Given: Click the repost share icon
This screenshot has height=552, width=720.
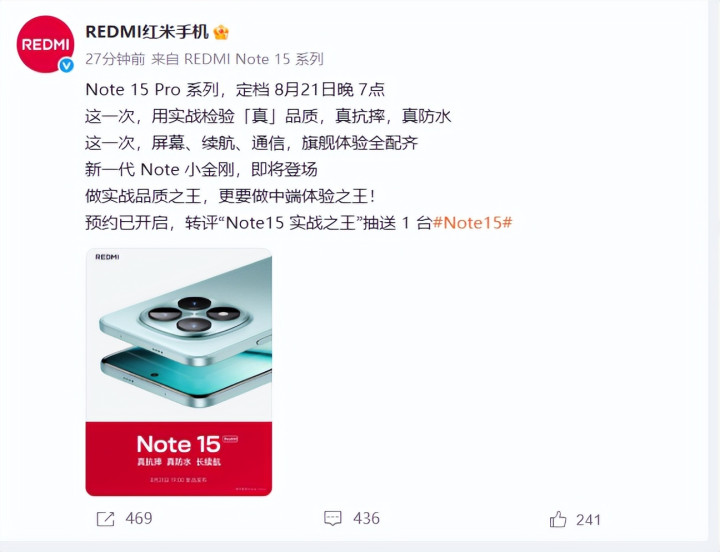Looking at the screenshot, I should pos(105,519).
